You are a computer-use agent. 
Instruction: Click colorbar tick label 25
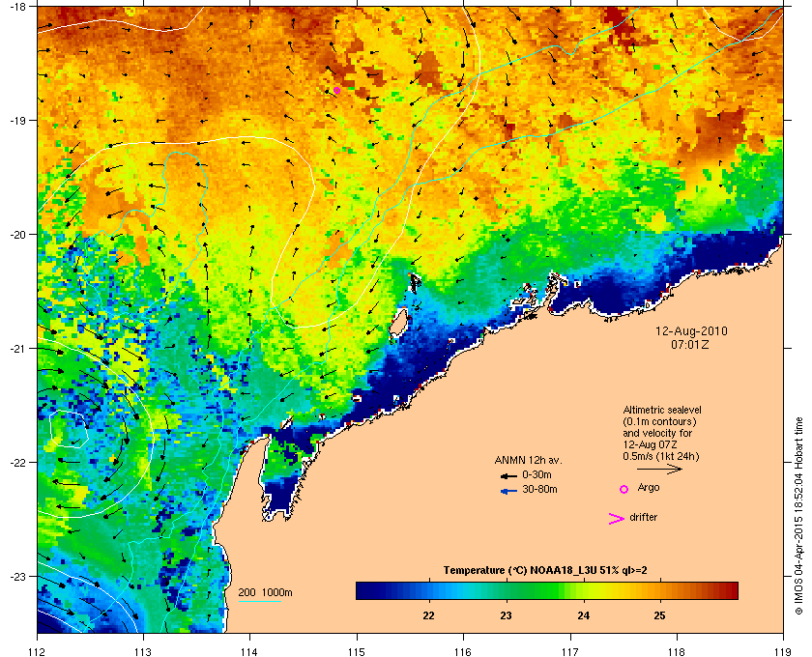659,615
